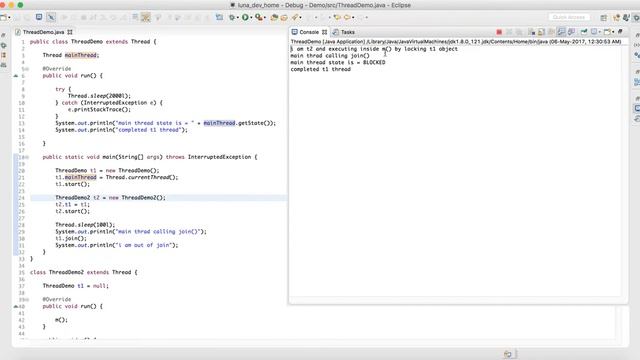Toggle show console when standard error changes
The height and width of the screenshot is (360, 640).
point(571,32)
